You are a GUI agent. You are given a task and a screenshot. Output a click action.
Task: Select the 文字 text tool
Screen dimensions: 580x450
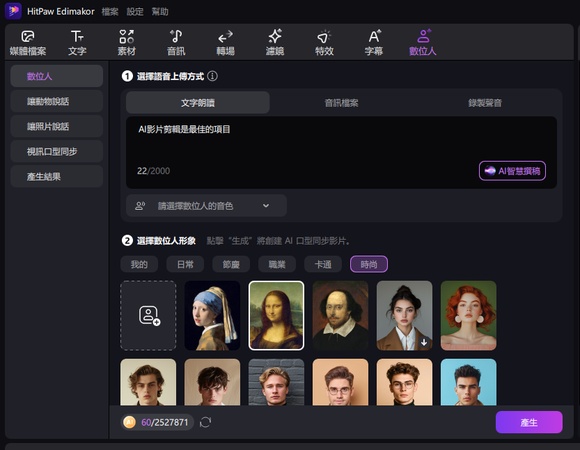click(77, 43)
